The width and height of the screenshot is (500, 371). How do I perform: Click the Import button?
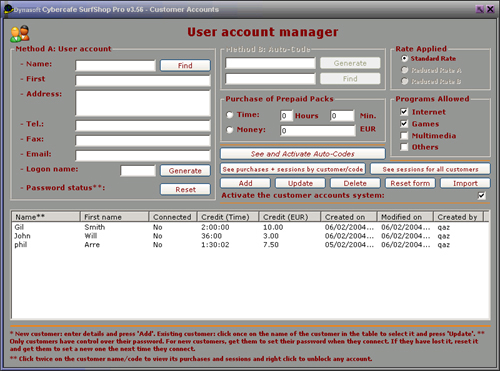[465, 183]
